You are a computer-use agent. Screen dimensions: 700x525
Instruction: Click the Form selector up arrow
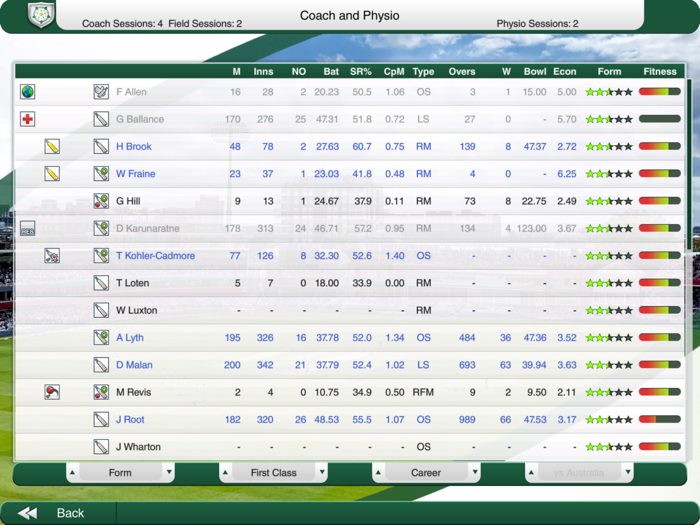[x=72, y=472]
